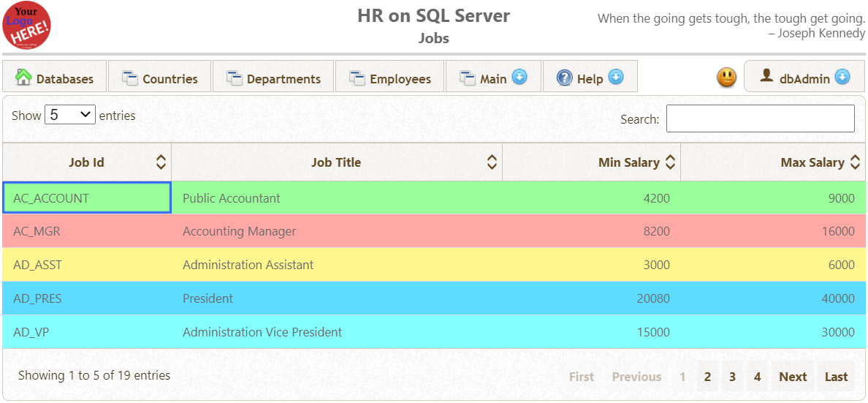
Task: Sort by Job Title using its arrows
Action: (492, 162)
